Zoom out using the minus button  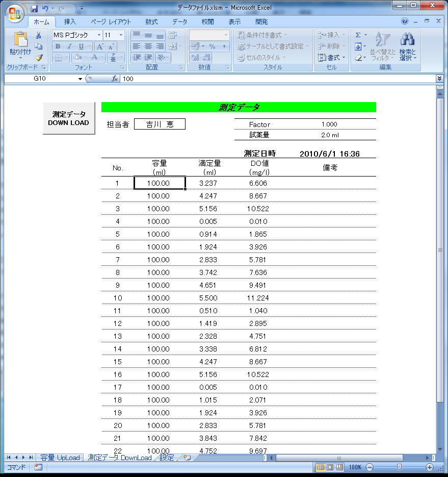(x=370, y=467)
